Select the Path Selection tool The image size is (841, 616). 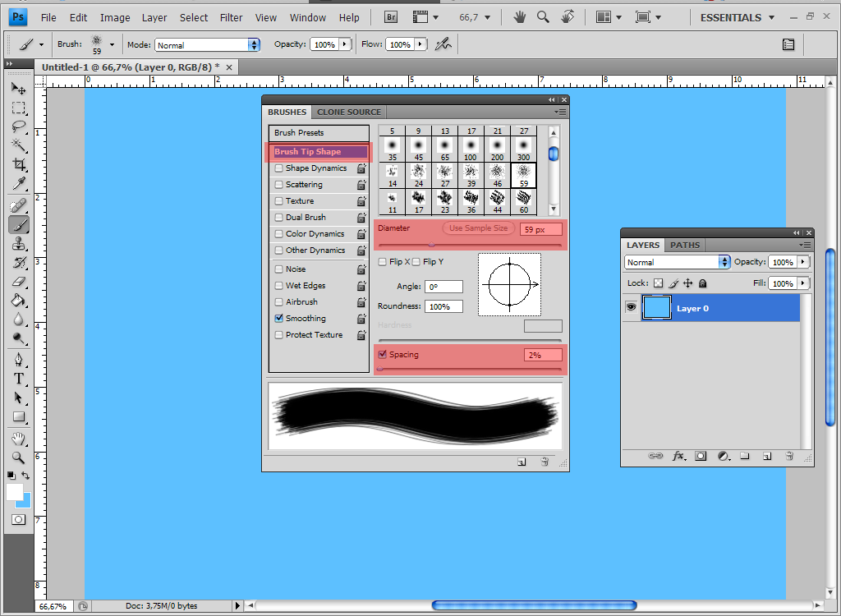point(19,397)
